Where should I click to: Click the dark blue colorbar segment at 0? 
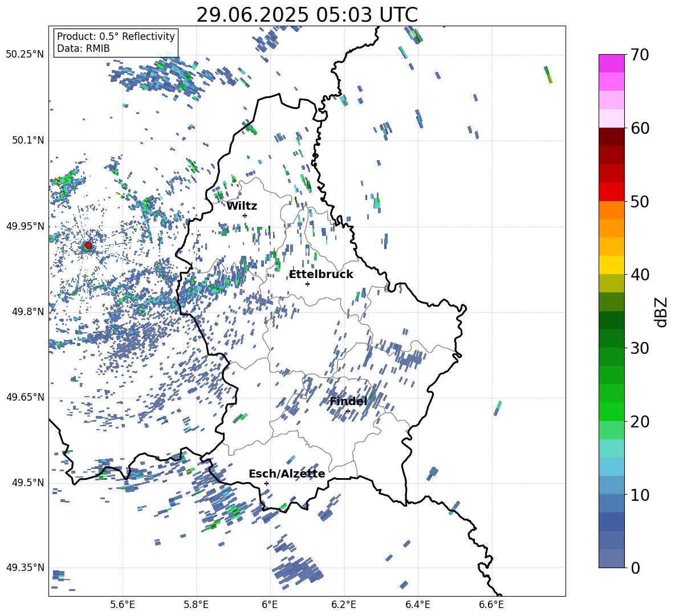click(x=611, y=558)
